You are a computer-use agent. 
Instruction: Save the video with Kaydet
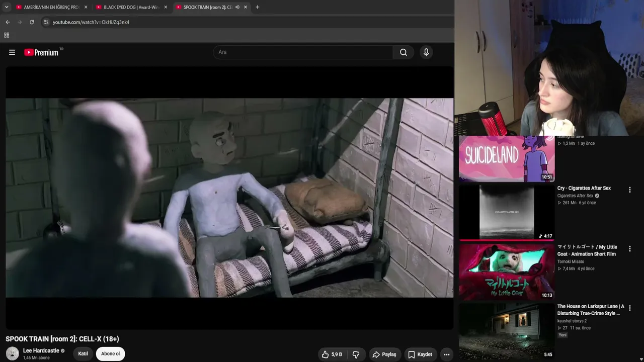click(420, 354)
